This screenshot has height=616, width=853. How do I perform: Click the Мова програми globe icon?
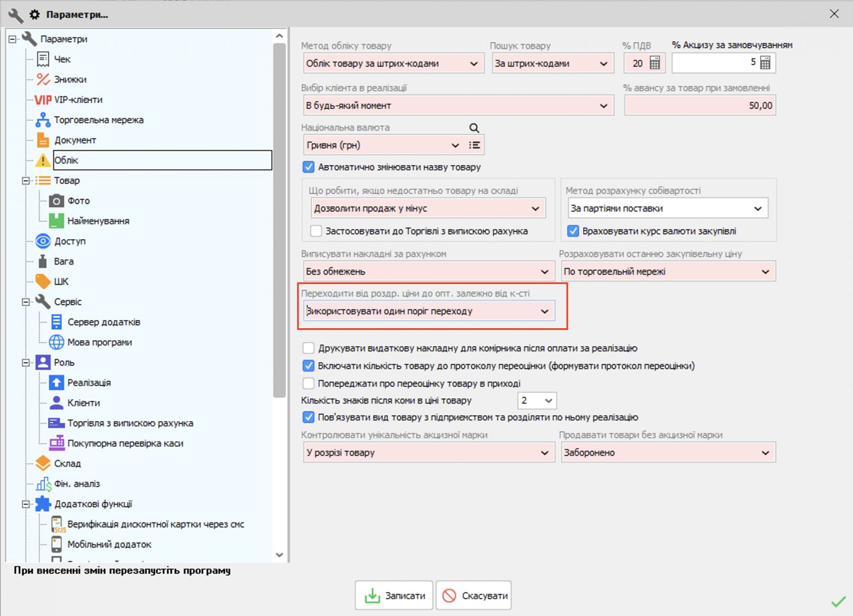(x=57, y=342)
